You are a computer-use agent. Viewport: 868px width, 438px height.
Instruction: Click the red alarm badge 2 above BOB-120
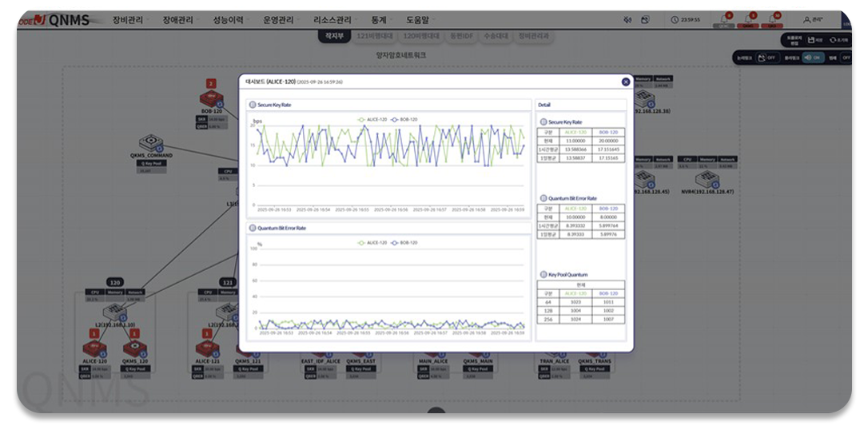tap(211, 84)
